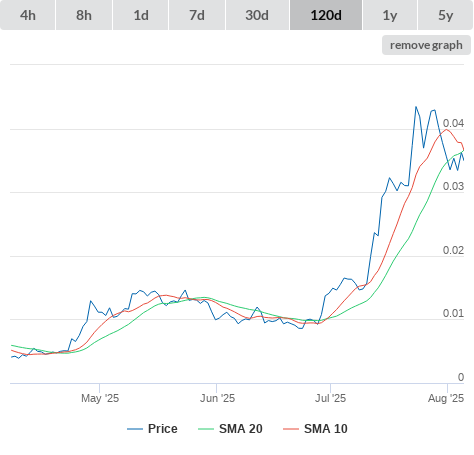This screenshot has height=455, width=474.
Task: Open the 7d chart range
Action: click(x=197, y=15)
